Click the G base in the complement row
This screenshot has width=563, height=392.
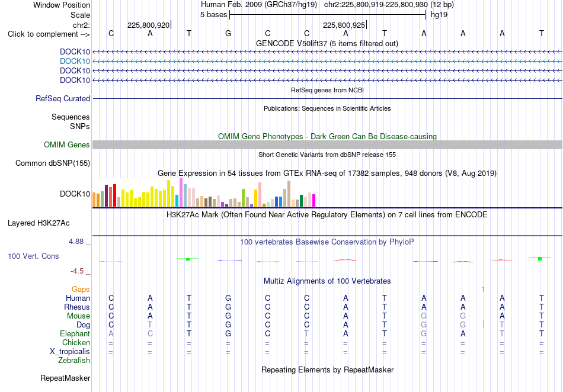[x=228, y=34]
